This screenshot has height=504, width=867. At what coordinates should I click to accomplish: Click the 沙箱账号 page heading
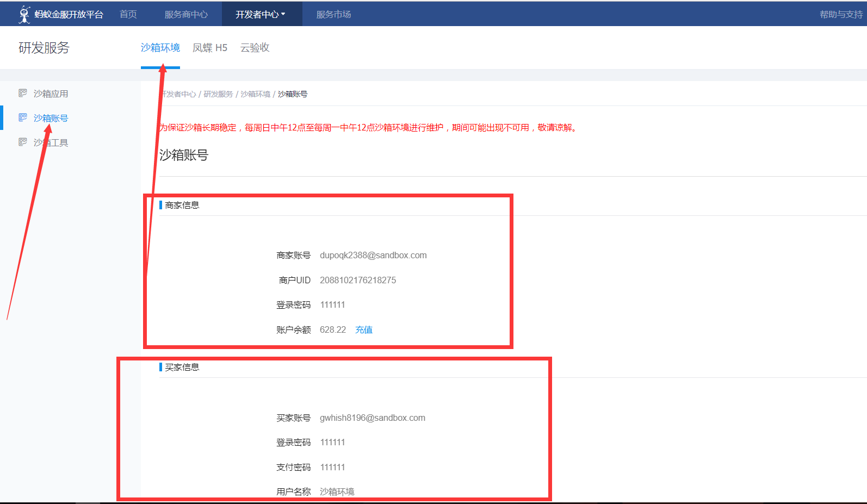point(184,155)
